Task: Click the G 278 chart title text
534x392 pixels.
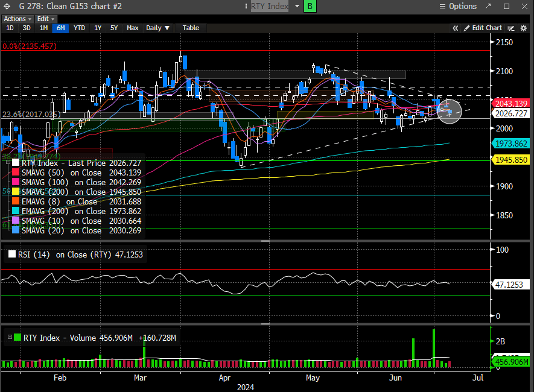Action: (70, 6)
